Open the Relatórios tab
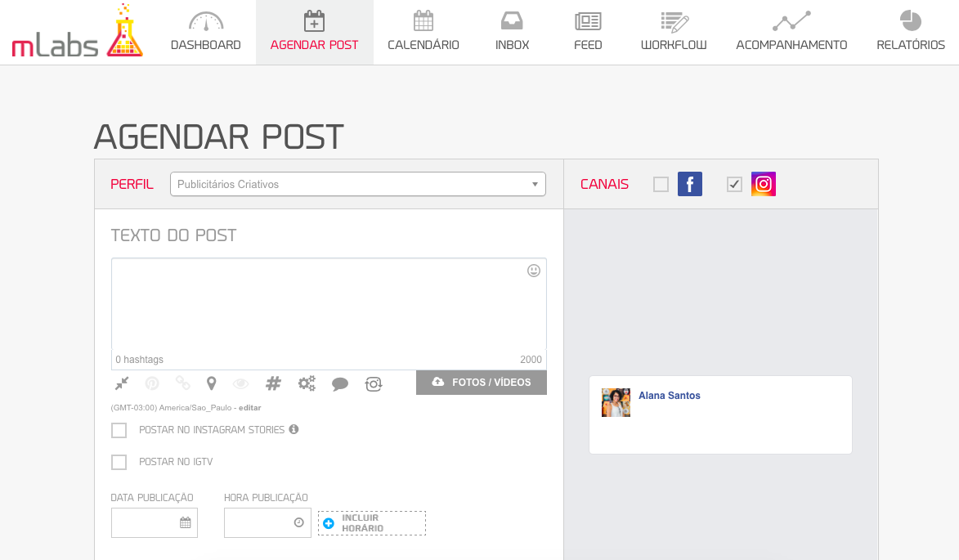The height and width of the screenshot is (560, 959). [910, 32]
